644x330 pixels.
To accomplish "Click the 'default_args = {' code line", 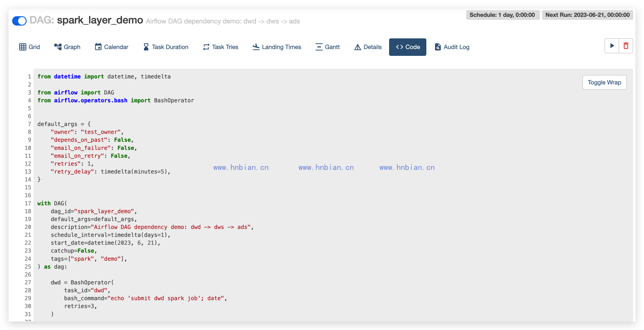I will pyautogui.click(x=64, y=124).
